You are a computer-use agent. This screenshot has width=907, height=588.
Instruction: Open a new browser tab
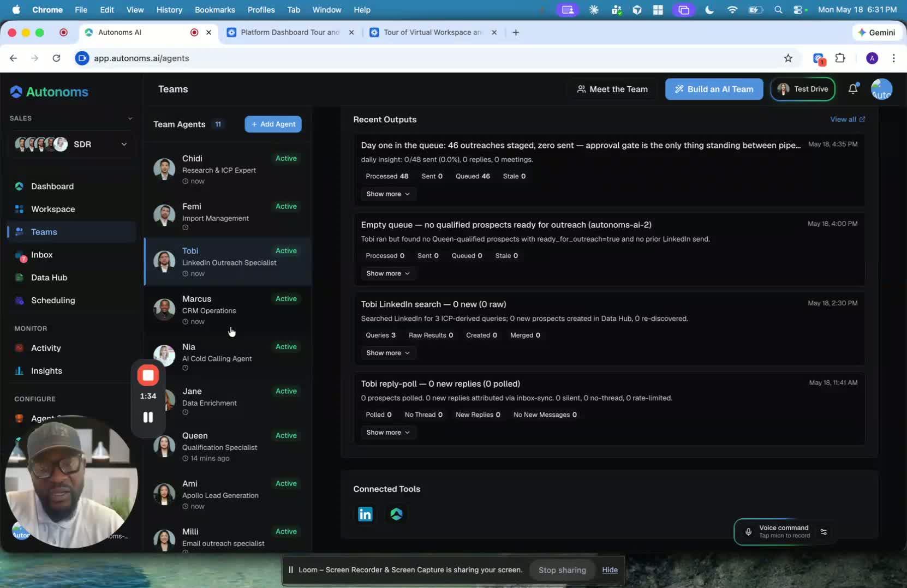tap(516, 32)
